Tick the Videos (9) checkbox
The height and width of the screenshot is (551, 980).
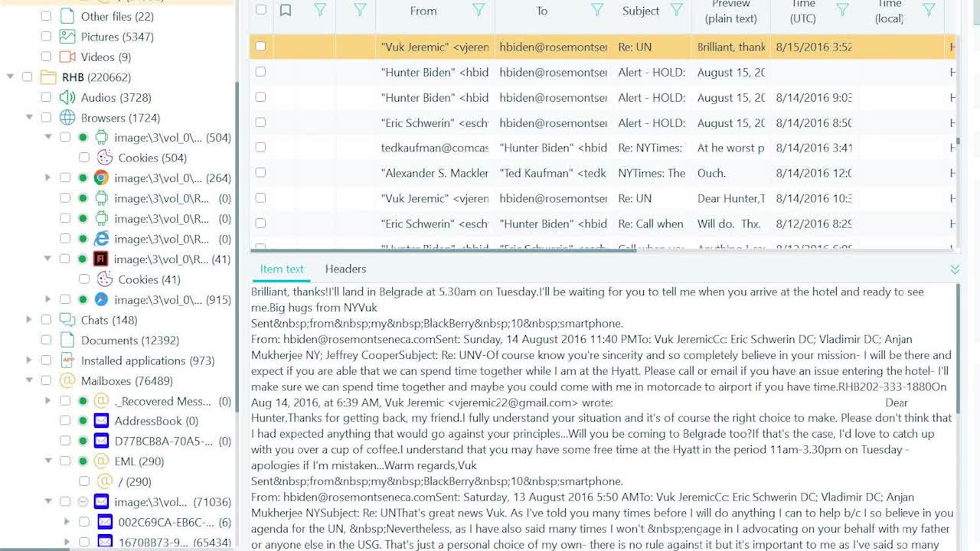[46, 57]
